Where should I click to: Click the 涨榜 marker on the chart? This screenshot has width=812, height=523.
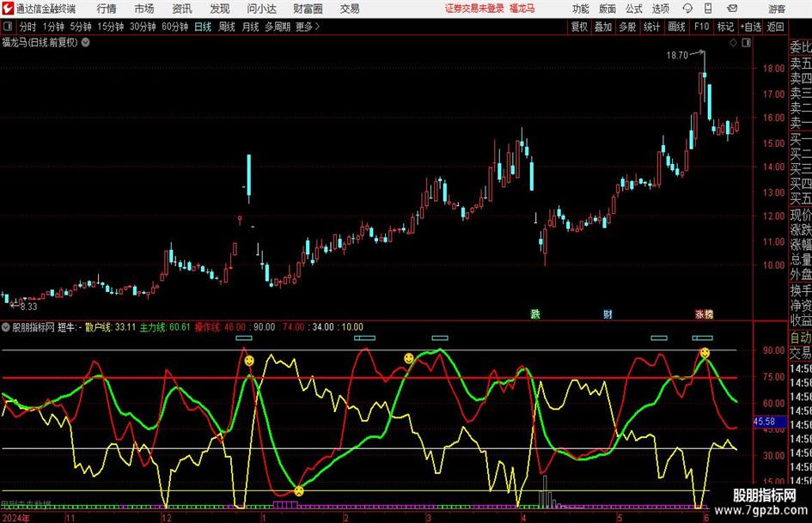click(x=705, y=313)
